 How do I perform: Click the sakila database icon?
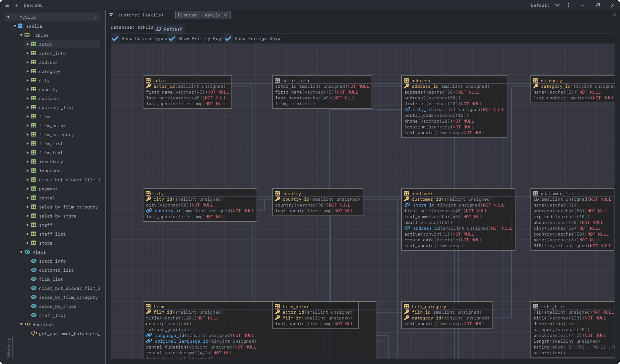20,26
